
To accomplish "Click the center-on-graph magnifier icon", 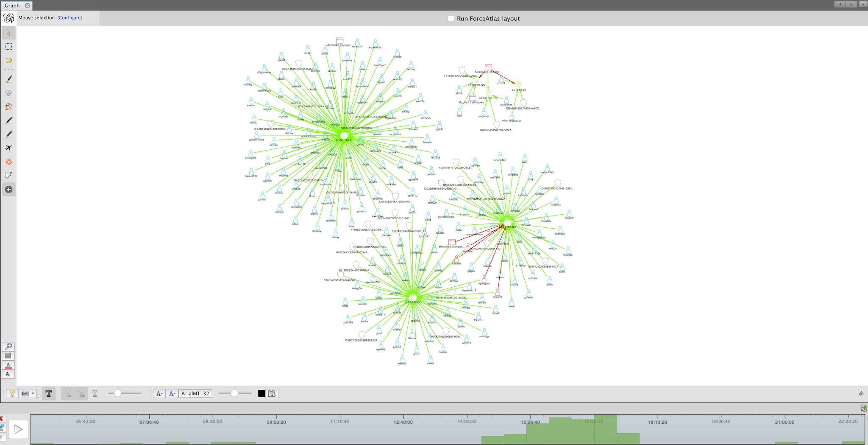I will [x=8, y=346].
